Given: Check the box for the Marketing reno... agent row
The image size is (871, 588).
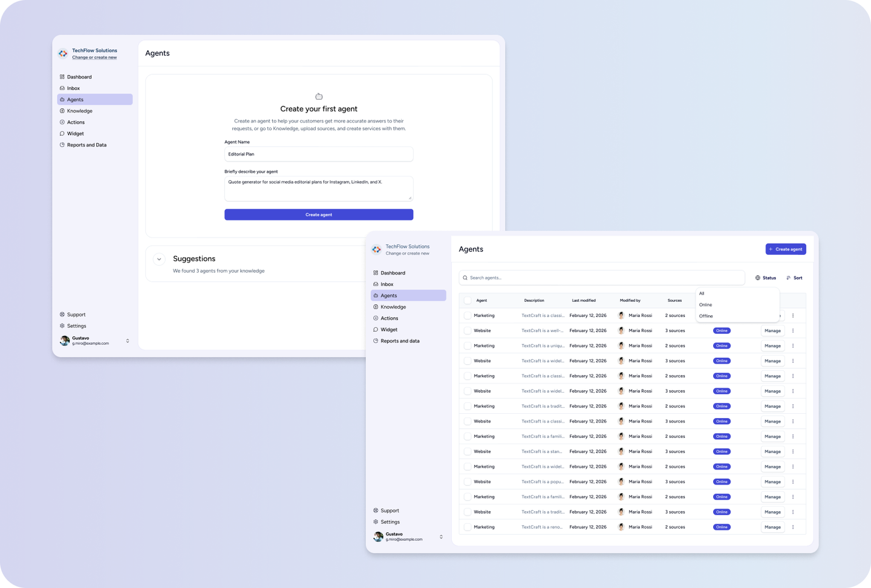Looking at the screenshot, I should 468,528.
